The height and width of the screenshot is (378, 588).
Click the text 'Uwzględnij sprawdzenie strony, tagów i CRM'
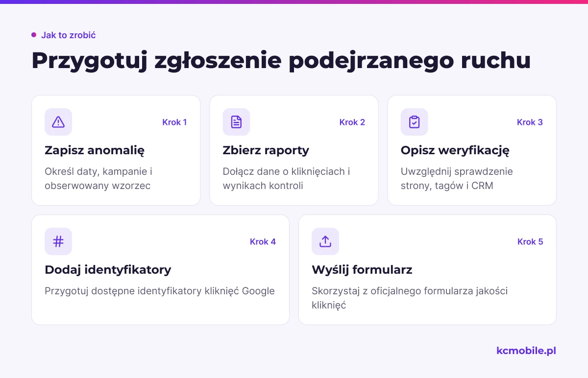457,179
